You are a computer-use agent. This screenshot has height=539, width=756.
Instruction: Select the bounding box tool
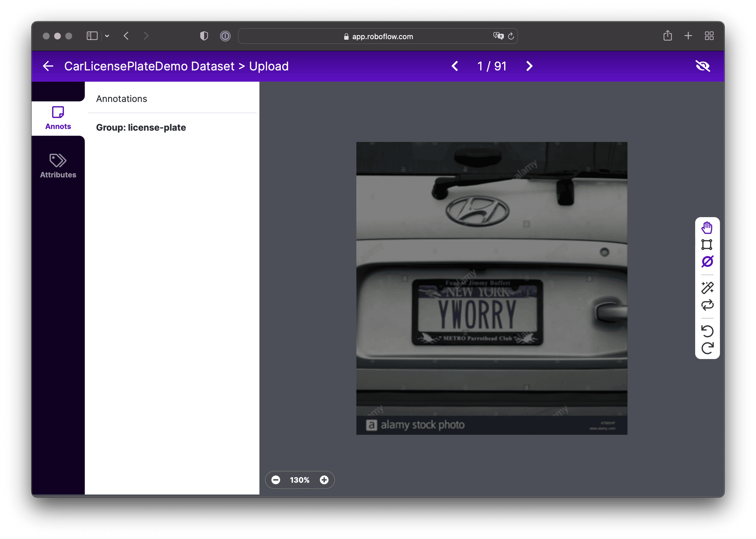click(707, 245)
